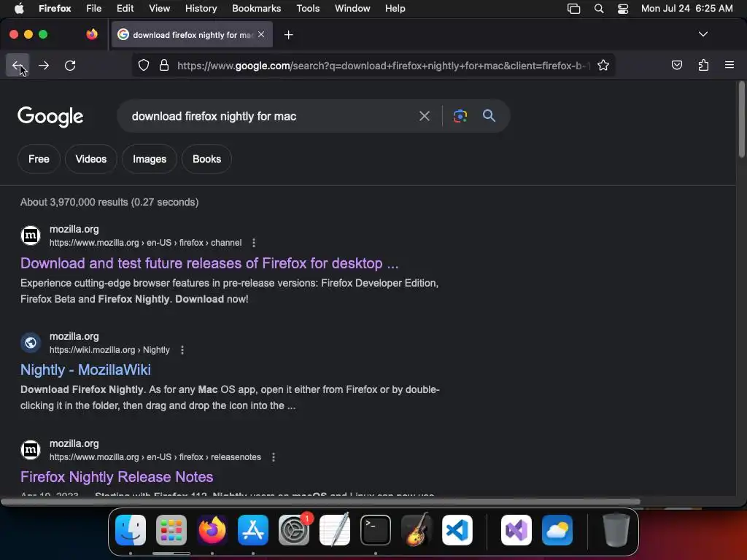Screen dimensions: 747x560
Task: Click the globe favicon of the wiki result
Action: point(31,343)
